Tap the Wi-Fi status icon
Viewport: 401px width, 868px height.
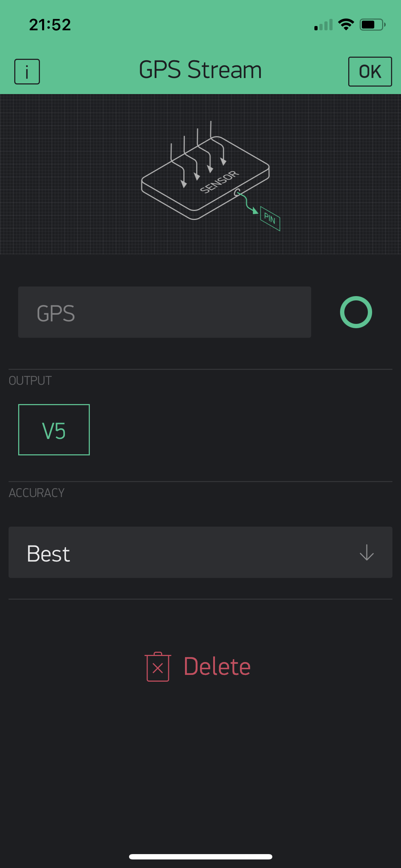[x=346, y=25]
